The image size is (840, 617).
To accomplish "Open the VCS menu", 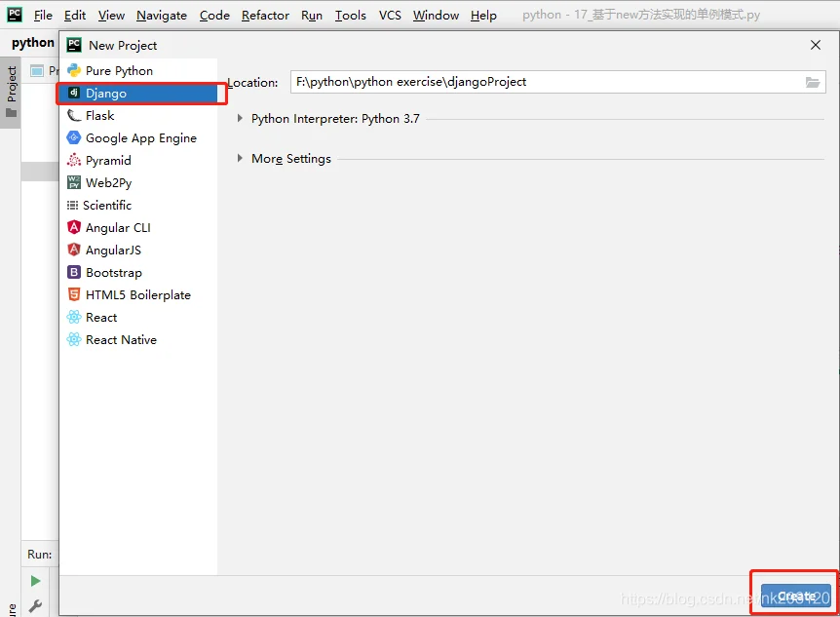I will (390, 16).
